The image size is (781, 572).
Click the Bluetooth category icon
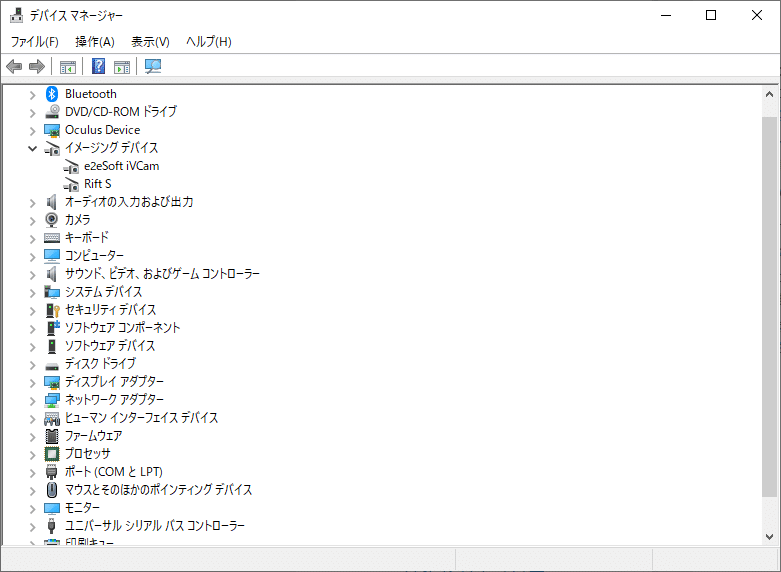click(52, 94)
